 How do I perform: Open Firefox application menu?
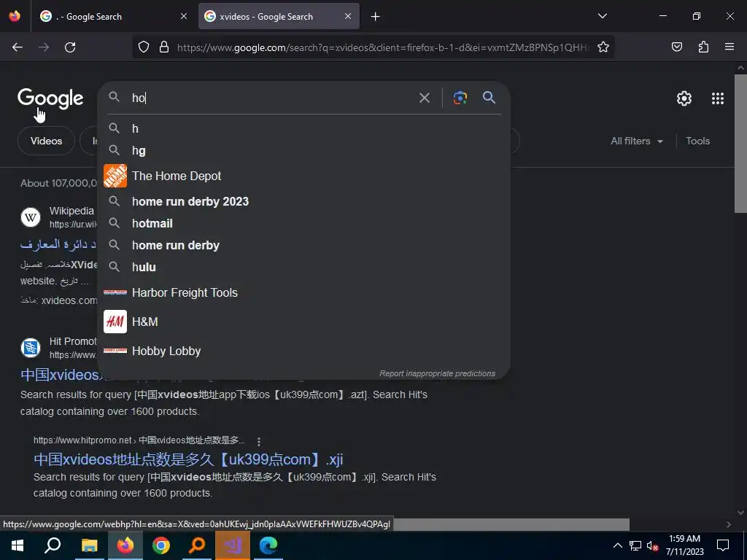[x=729, y=47]
